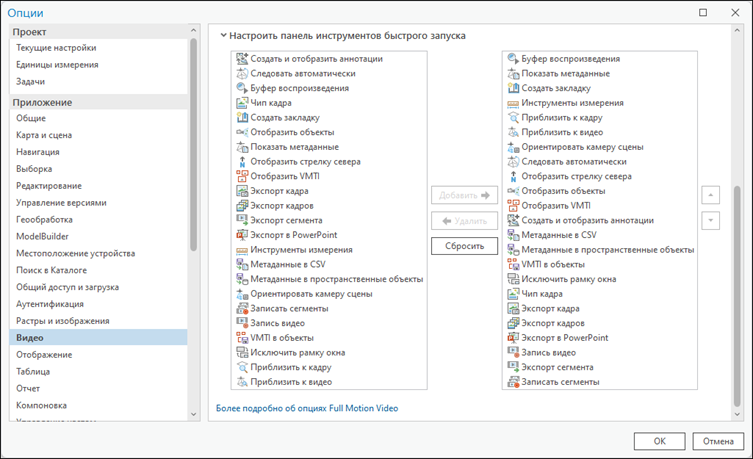753x459 pixels.
Task: Click the Чип кадра icon in left list
Action: click(242, 103)
